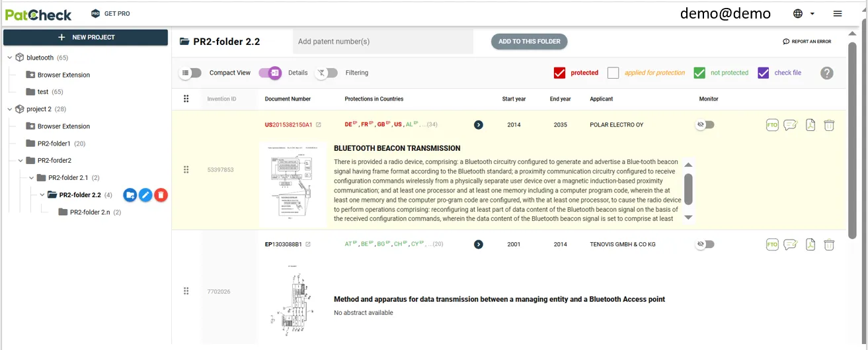
Task: Uncheck the red protected checkbox
Action: (560, 73)
